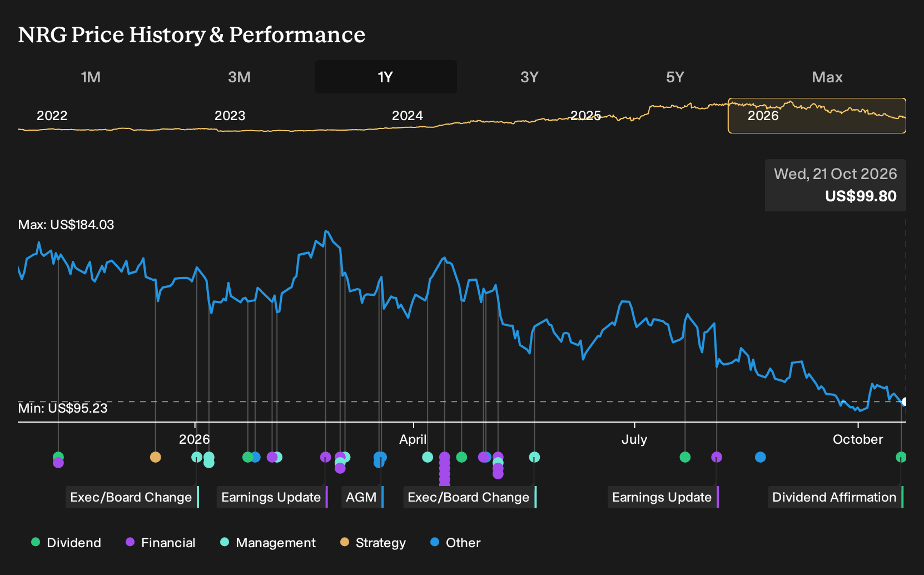Screen dimensions: 924x575
Task: Switch to the 3Y range tab
Action: tap(529, 77)
